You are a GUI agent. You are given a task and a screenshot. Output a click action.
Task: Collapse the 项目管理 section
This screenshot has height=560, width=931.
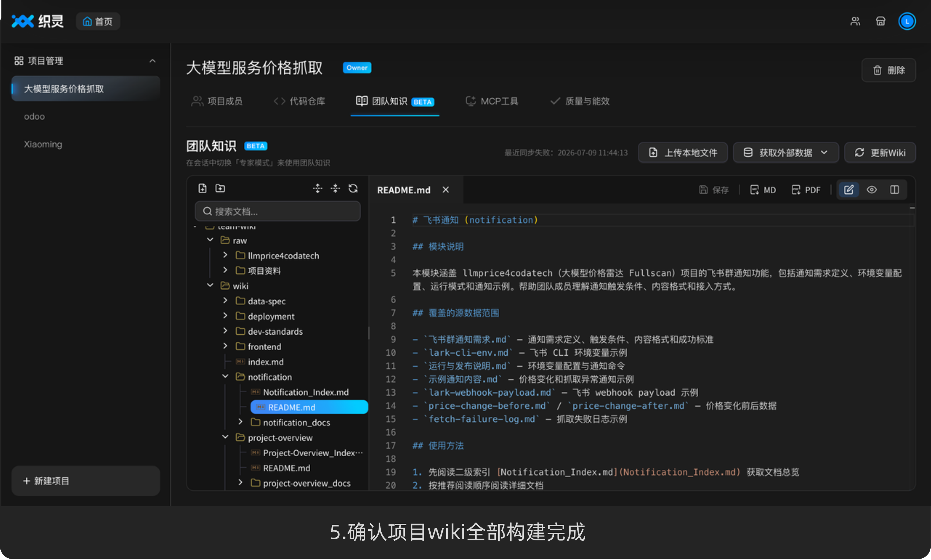(152, 61)
